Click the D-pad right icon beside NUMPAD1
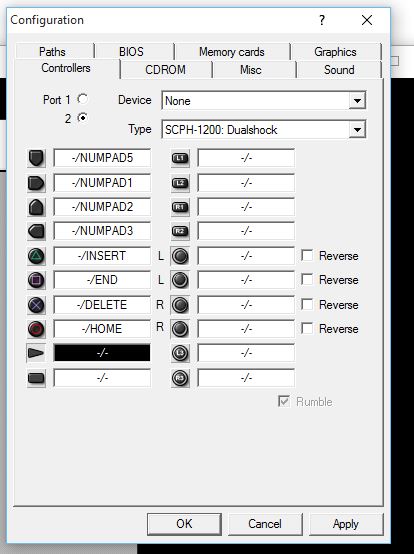 tap(36, 183)
